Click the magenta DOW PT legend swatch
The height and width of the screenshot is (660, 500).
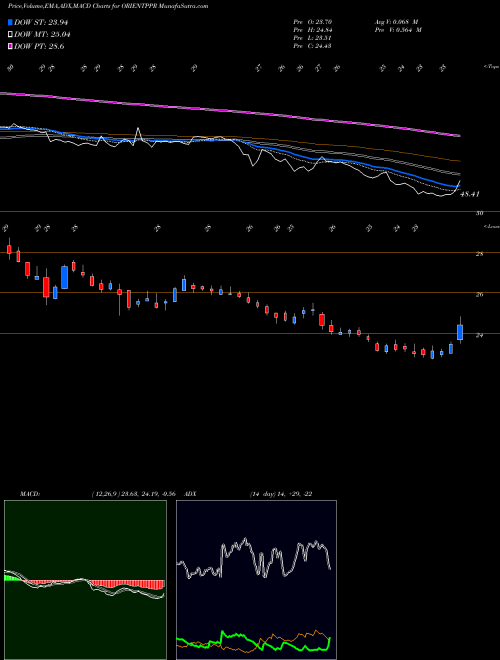(10, 47)
